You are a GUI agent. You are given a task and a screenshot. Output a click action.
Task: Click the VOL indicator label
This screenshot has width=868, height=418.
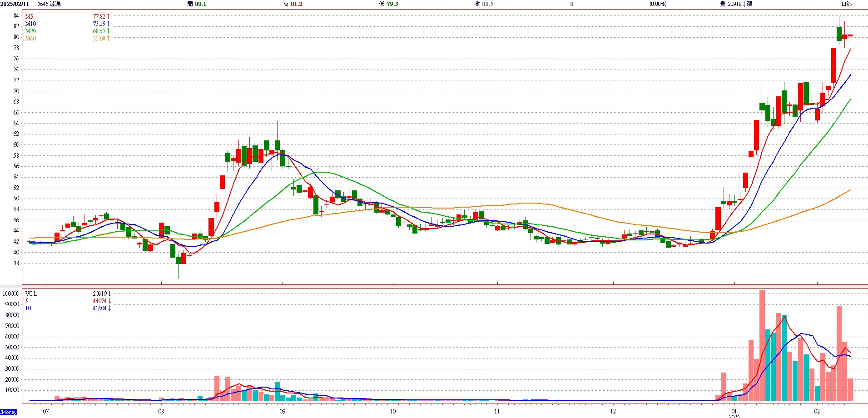(31, 294)
